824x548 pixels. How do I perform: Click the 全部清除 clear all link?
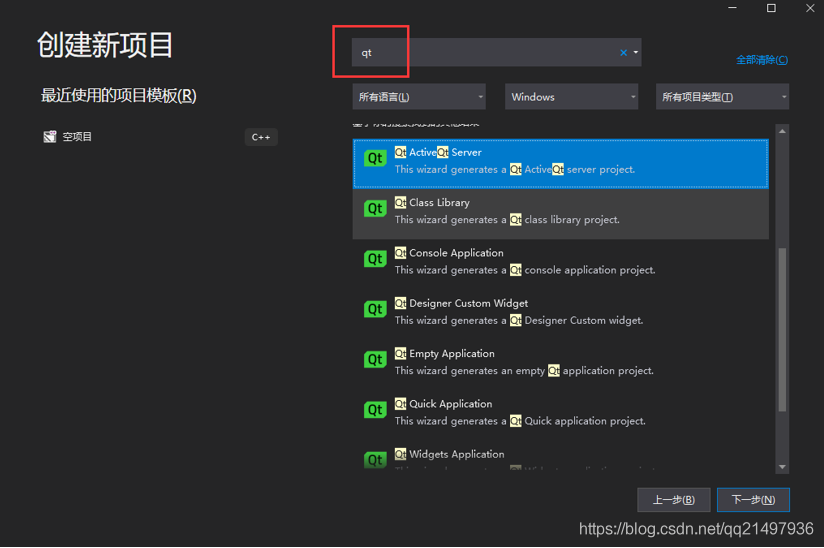tap(762, 60)
